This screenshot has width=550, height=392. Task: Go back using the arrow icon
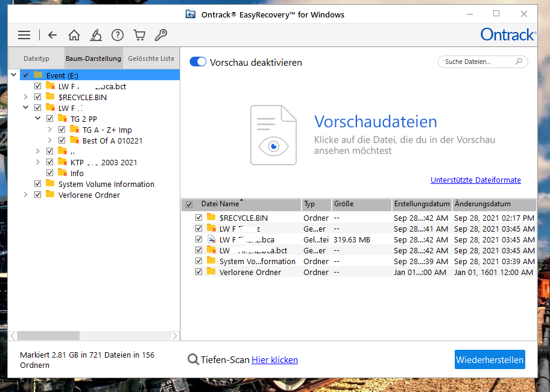[52, 35]
